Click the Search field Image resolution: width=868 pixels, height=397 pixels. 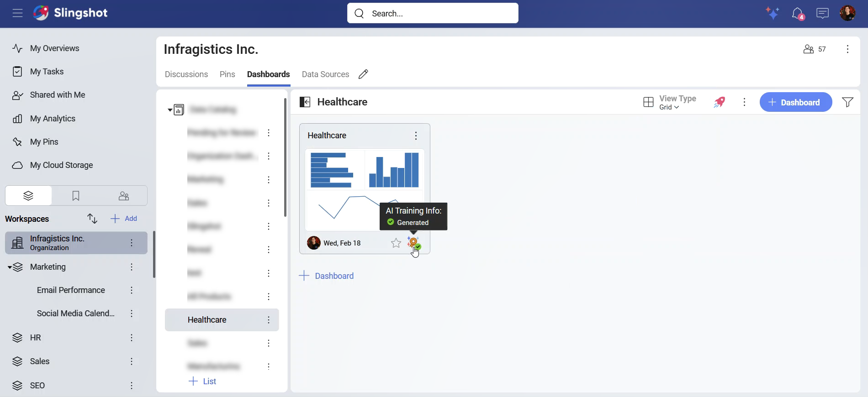pos(433,13)
